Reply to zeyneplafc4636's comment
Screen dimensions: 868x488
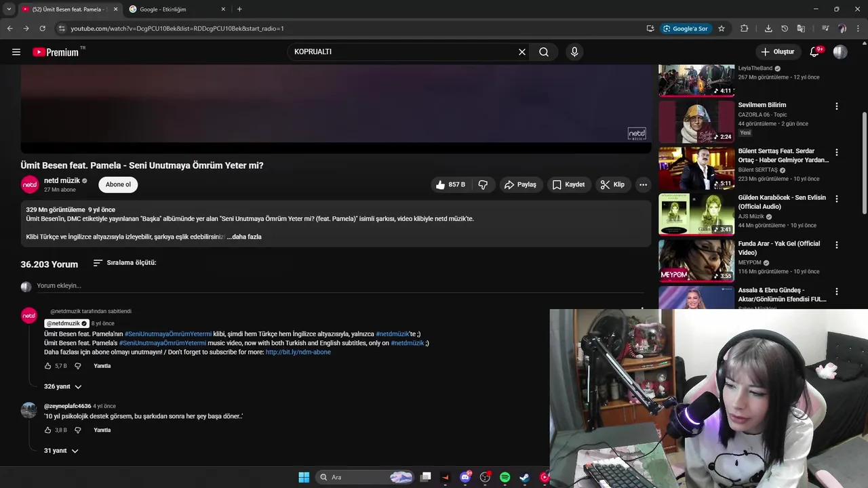[102, 430]
